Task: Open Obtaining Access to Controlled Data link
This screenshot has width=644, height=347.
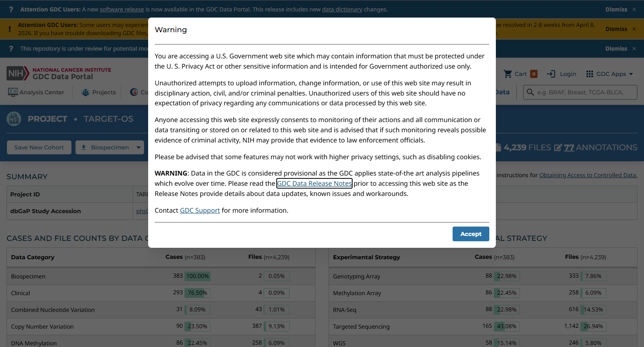Action: pyautogui.click(x=588, y=175)
